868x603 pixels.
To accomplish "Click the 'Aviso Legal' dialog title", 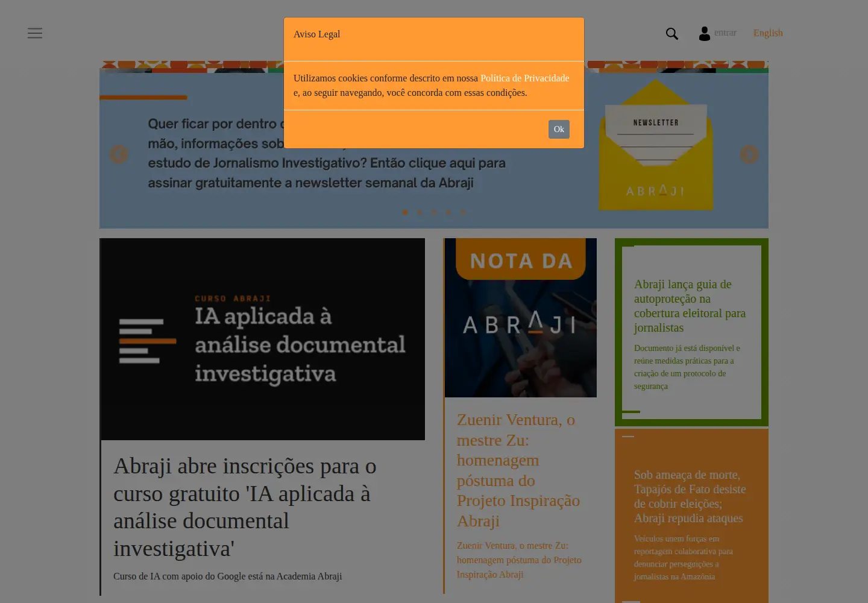I will (x=317, y=34).
